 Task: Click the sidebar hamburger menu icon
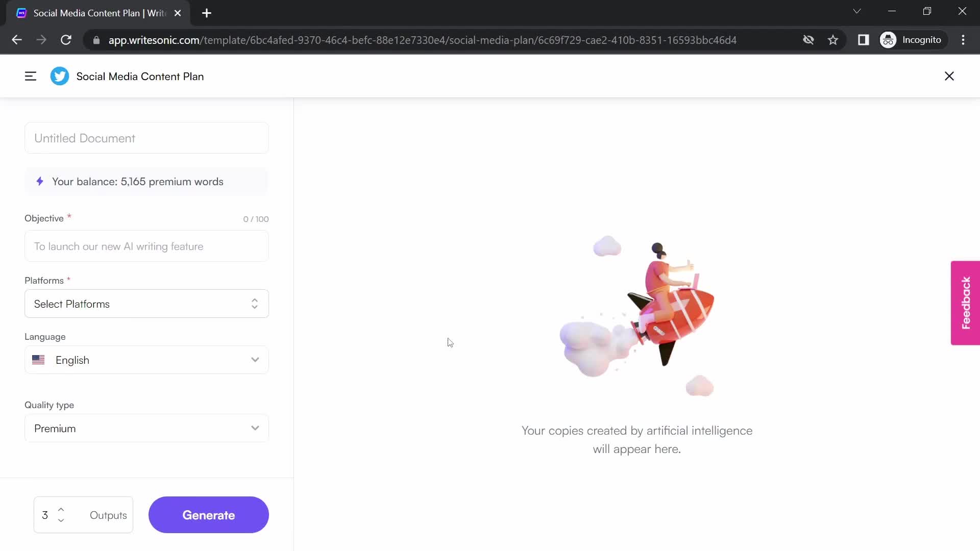click(x=30, y=76)
